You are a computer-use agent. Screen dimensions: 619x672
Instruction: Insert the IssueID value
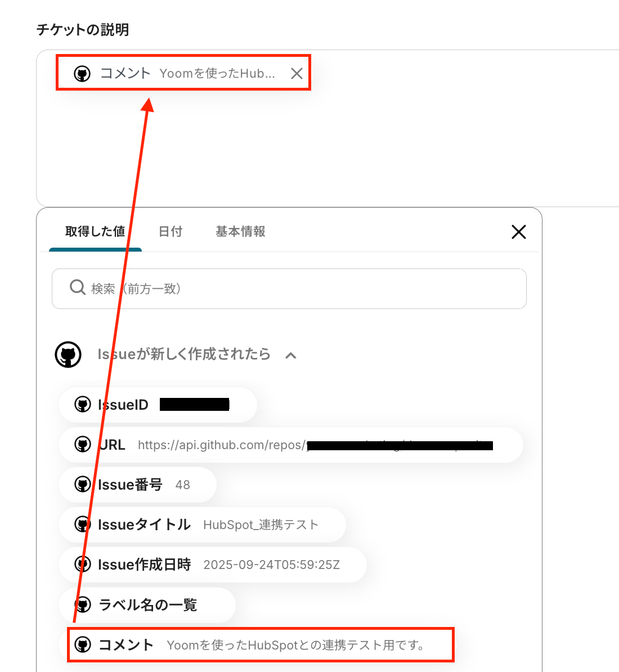[x=158, y=405]
